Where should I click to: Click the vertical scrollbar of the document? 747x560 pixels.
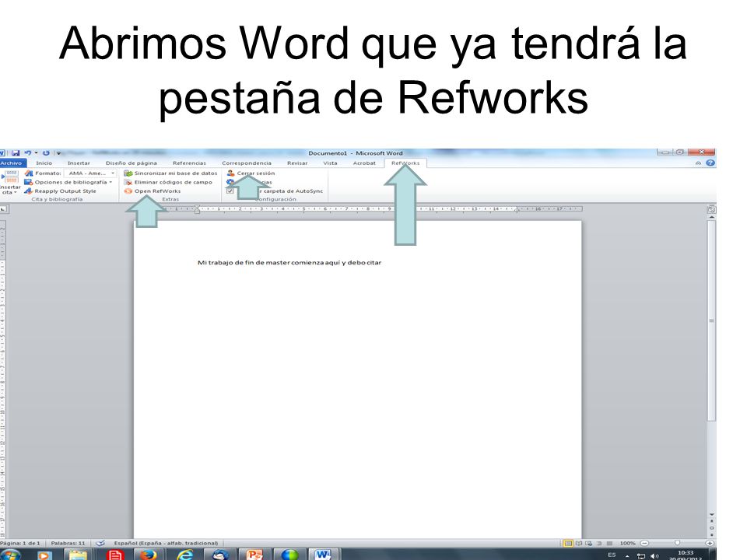tap(712, 320)
